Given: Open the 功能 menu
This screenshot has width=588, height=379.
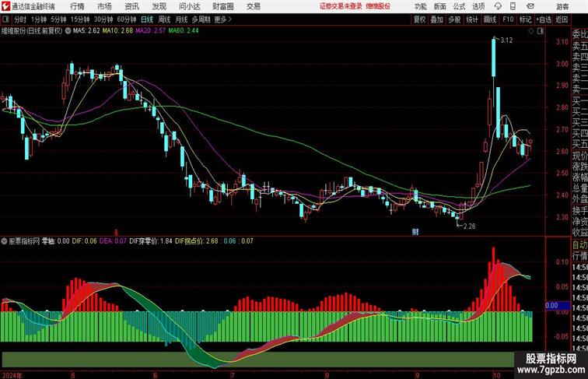Looking at the screenshot, I should point(420,6).
